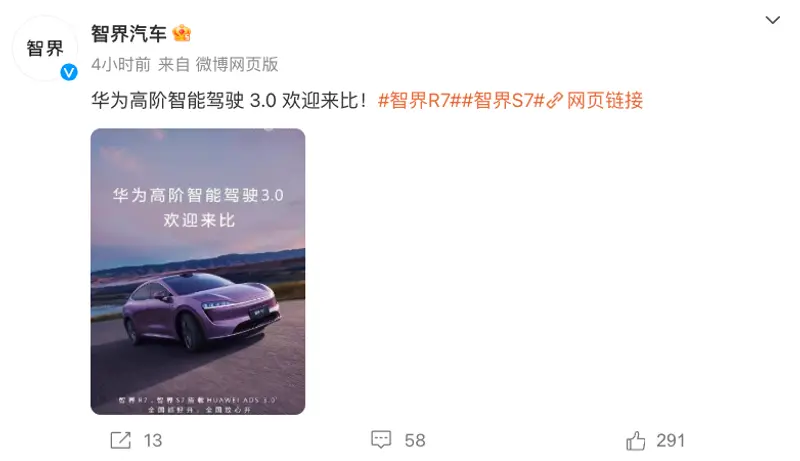Click the post text 华为高阶智能驾驶 3.0 欢迎来比
The height and width of the screenshot is (461, 800).
click(229, 100)
